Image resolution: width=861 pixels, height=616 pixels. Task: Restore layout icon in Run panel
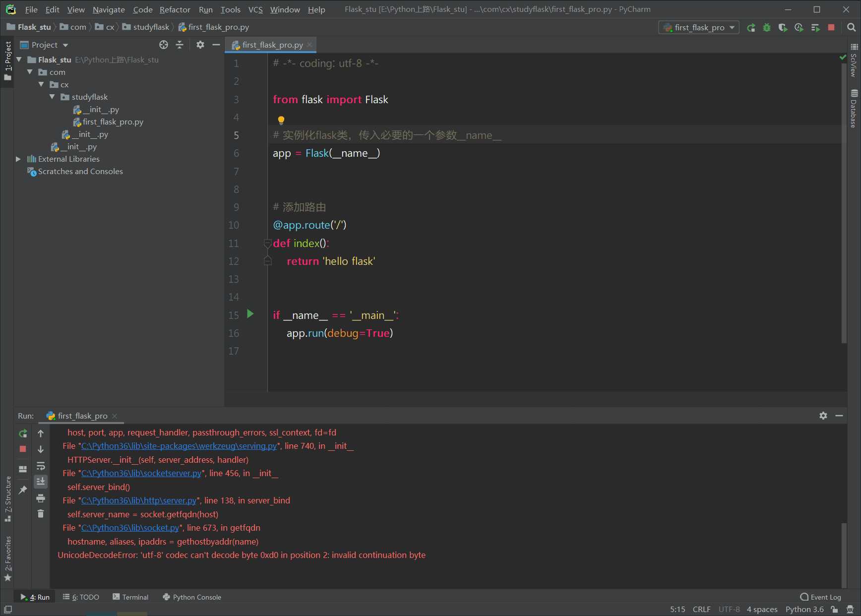click(23, 469)
